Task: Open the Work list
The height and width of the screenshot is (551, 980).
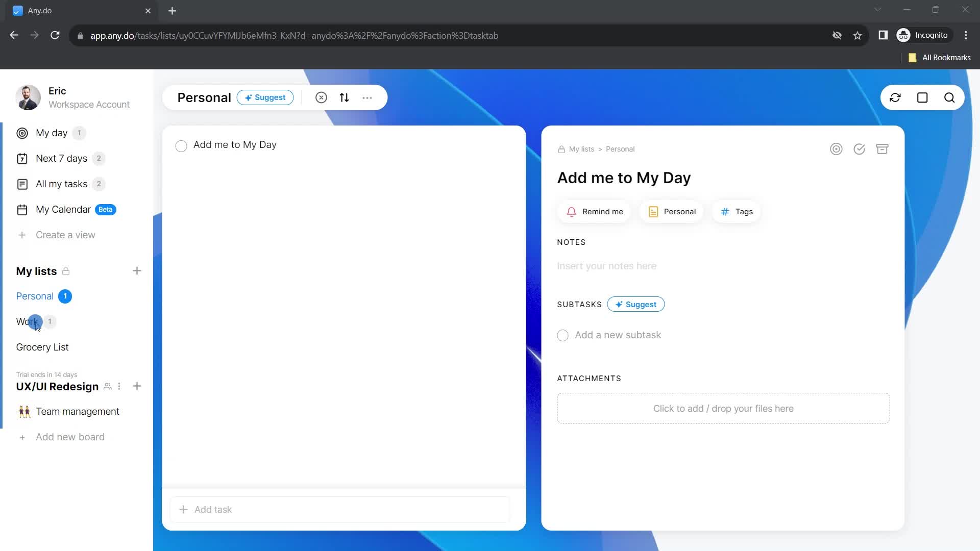Action: (x=28, y=321)
